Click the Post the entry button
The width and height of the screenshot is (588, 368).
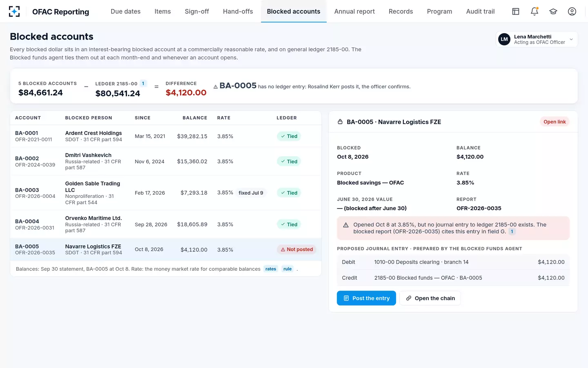click(x=366, y=298)
